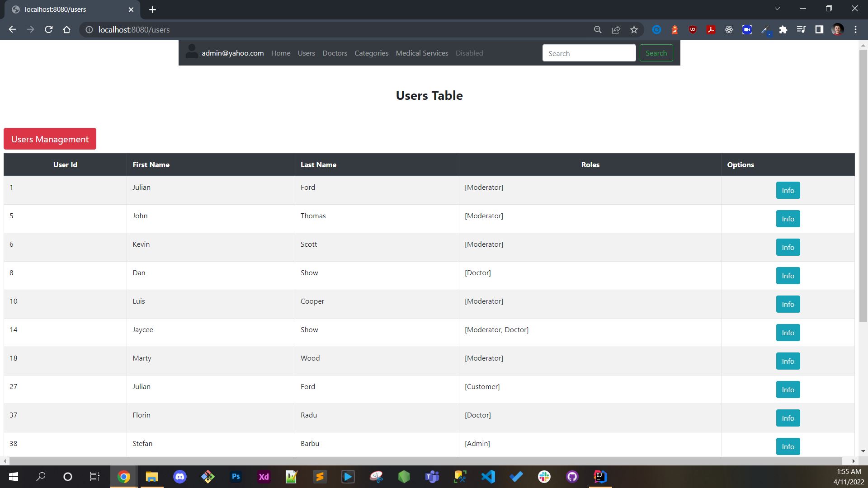Click the Chrome profile avatar

point(838,30)
